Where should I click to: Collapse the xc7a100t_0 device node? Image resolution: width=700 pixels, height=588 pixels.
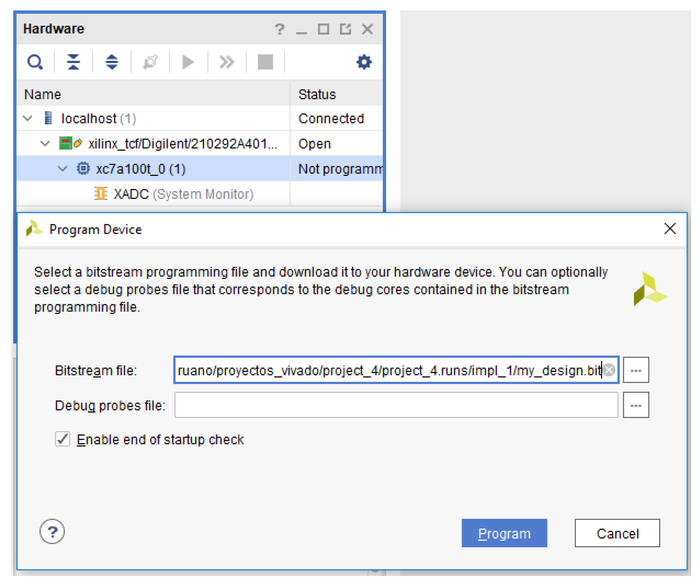(62, 169)
